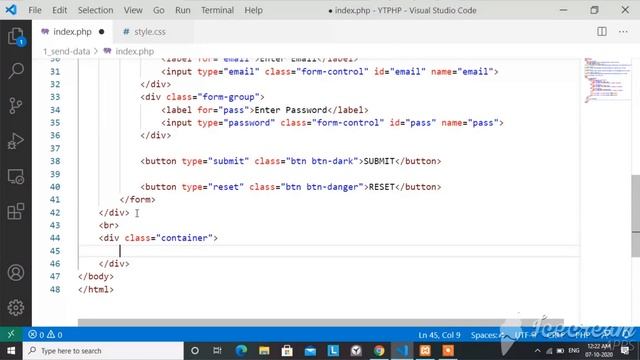Open the blue L app on the taskbar
The width and height of the screenshot is (640, 360).
click(333, 351)
